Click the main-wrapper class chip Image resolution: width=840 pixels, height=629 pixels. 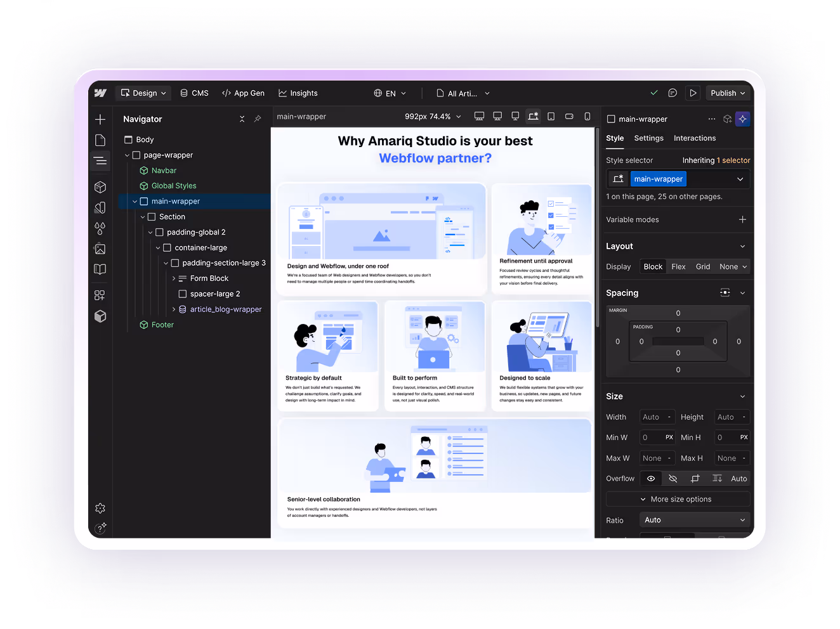pyautogui.click(x=658, y=179)
